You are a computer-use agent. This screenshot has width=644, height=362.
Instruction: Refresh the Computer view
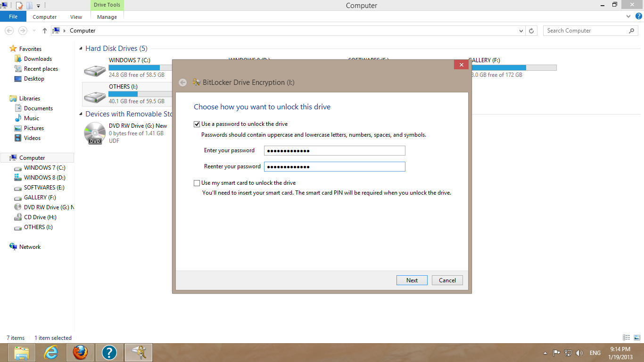click(x=531, y=31)
